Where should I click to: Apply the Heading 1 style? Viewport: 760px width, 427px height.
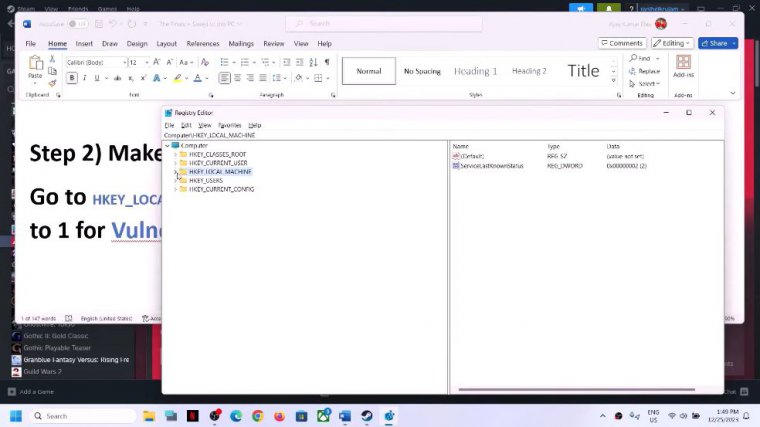pos(475,71)
